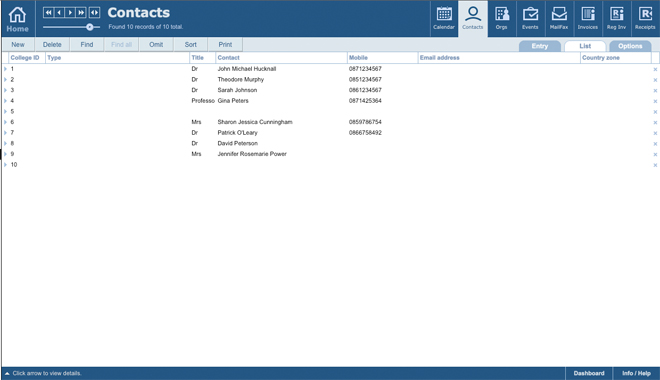Screen dimensions: 660x380
Task: Select mobile number 0871234567
Action: tap(365, 69)
